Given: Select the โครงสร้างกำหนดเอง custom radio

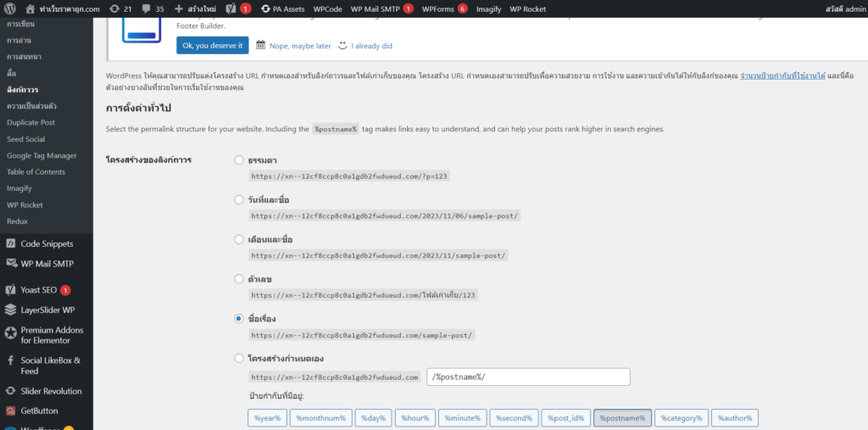Looking at the screenshot, I should click(238, 359).
